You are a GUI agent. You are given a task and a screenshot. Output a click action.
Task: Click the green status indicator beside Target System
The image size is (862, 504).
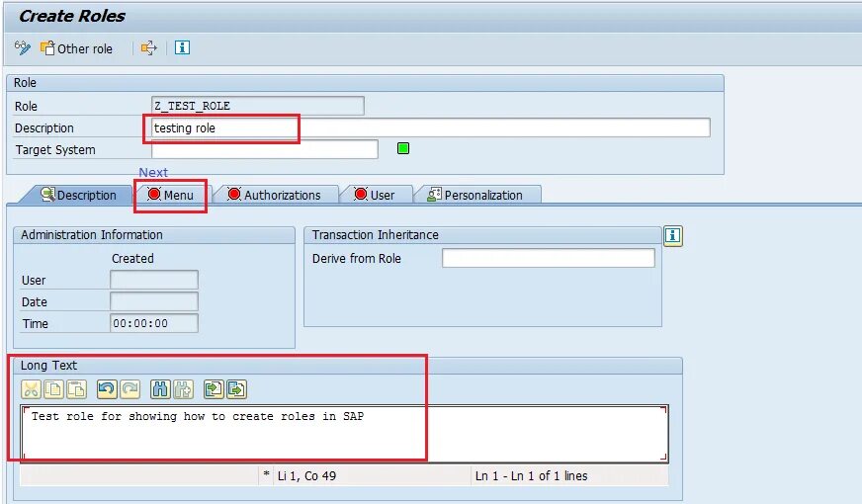coord(403,148)
